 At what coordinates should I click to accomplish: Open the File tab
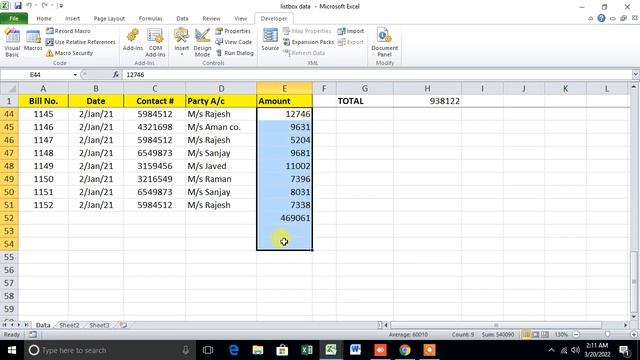click(x=14, y=18)
